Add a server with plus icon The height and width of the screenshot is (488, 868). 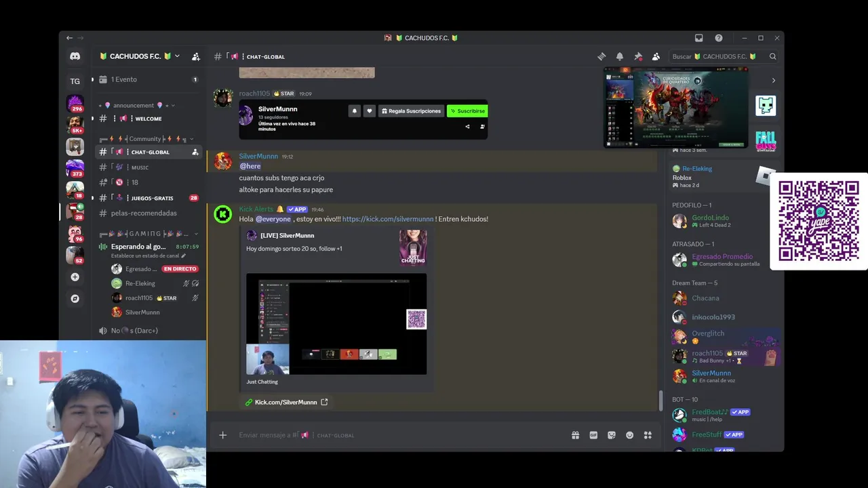coord(75,277)
